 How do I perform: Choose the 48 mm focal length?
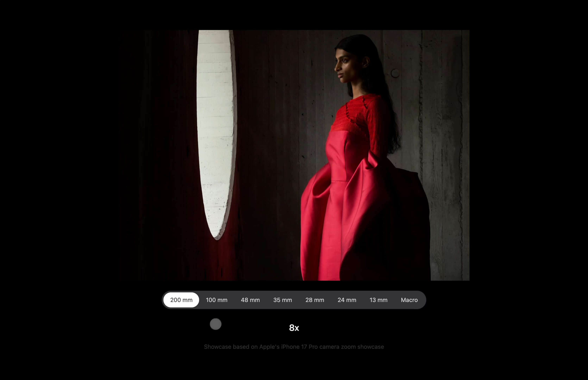250,300
